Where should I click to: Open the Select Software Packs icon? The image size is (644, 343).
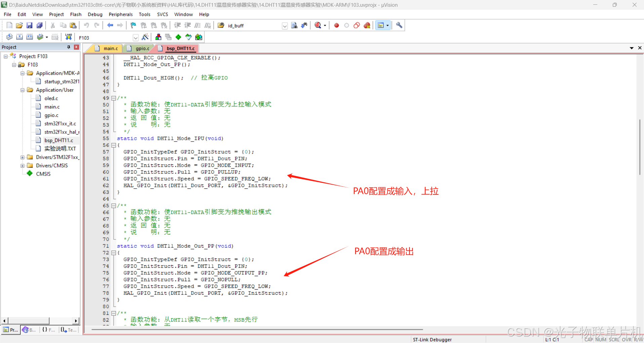pyautogui.click(x=189, y=37)
